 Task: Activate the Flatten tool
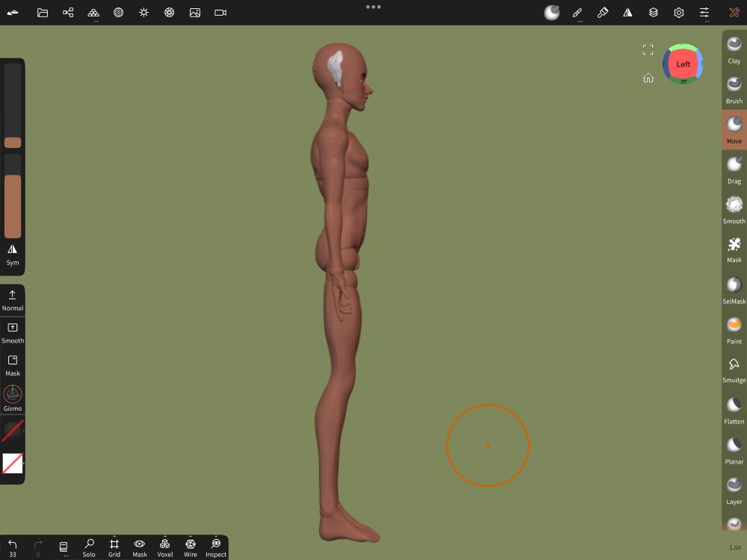click(x=733, y=409)
